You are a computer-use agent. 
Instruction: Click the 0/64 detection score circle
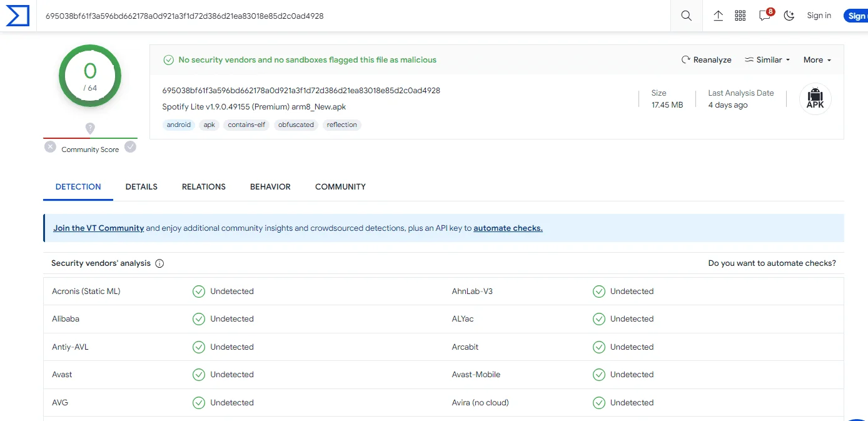(90, 76)
